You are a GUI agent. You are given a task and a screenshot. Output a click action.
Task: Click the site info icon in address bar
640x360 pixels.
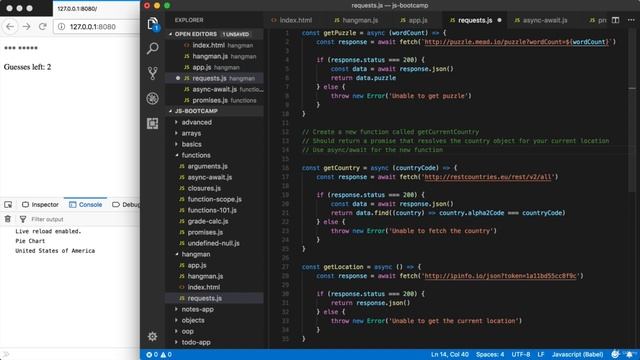coord(62,27)
